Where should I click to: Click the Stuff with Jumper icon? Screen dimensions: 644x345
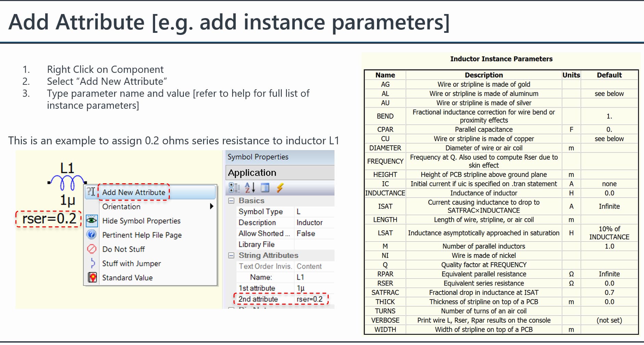pyautogui.click(x=92, y=263)
